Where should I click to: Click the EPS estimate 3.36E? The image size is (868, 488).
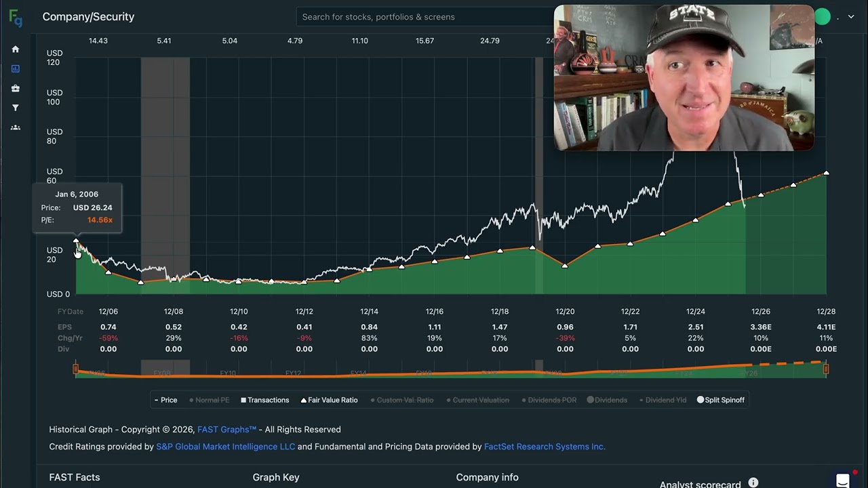pos(761,327)
